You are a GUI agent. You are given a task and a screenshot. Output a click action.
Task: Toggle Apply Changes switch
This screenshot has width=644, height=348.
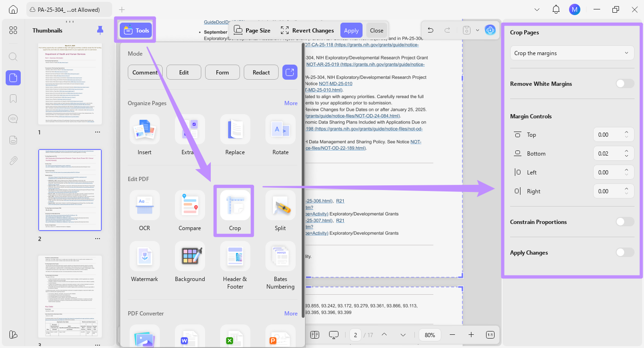tap(625, 252)
